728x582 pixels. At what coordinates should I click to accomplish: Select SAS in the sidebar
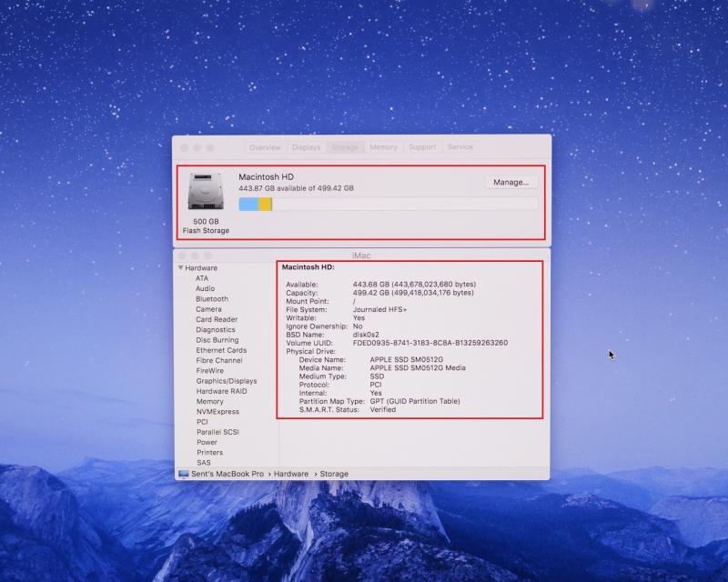[204, 463]
